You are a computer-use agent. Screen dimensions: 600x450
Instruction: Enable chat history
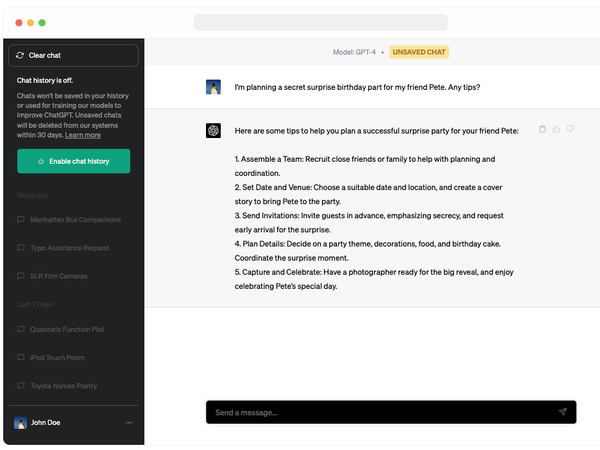tap(73, 161)
